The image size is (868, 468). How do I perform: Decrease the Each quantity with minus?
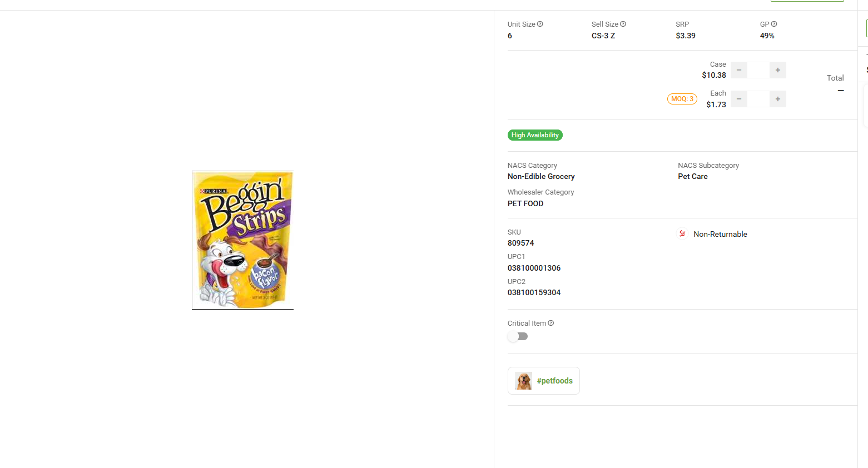(739, 99)
